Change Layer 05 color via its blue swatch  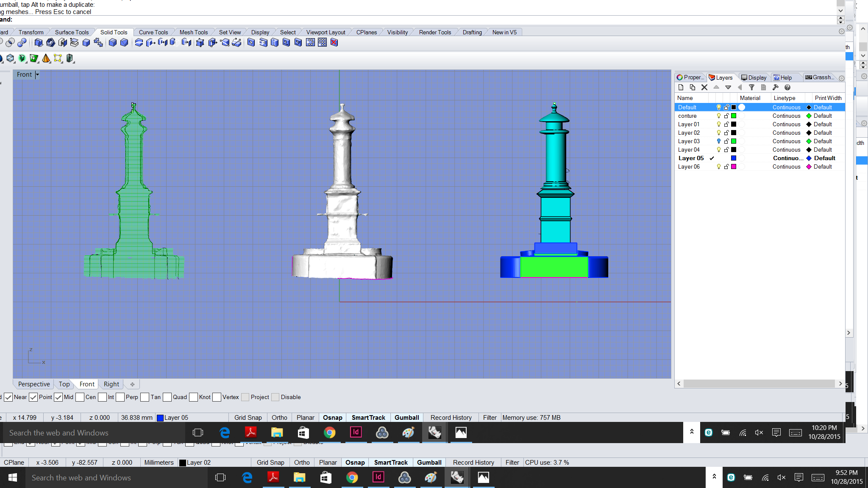tap(734, 158)
